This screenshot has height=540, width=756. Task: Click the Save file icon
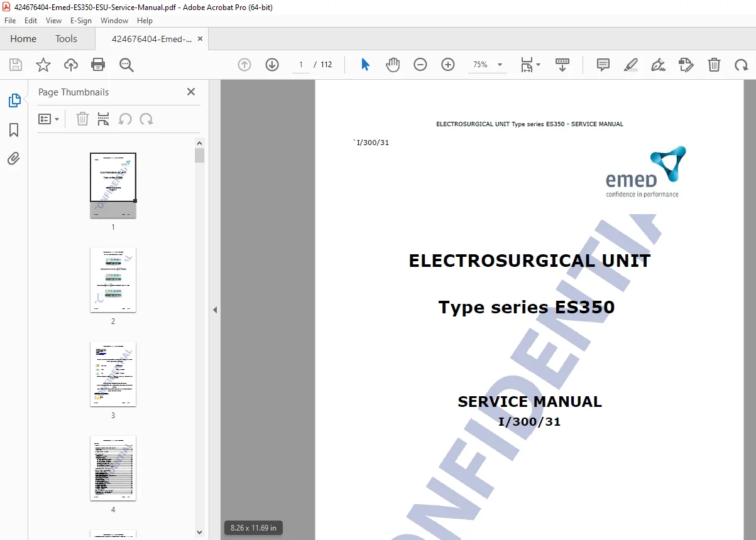click(x=16, y=65)
